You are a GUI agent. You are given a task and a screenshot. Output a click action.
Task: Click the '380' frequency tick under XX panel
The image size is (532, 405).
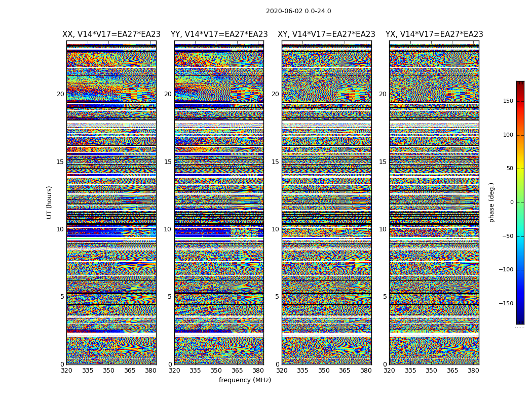(x=150, y=371)
